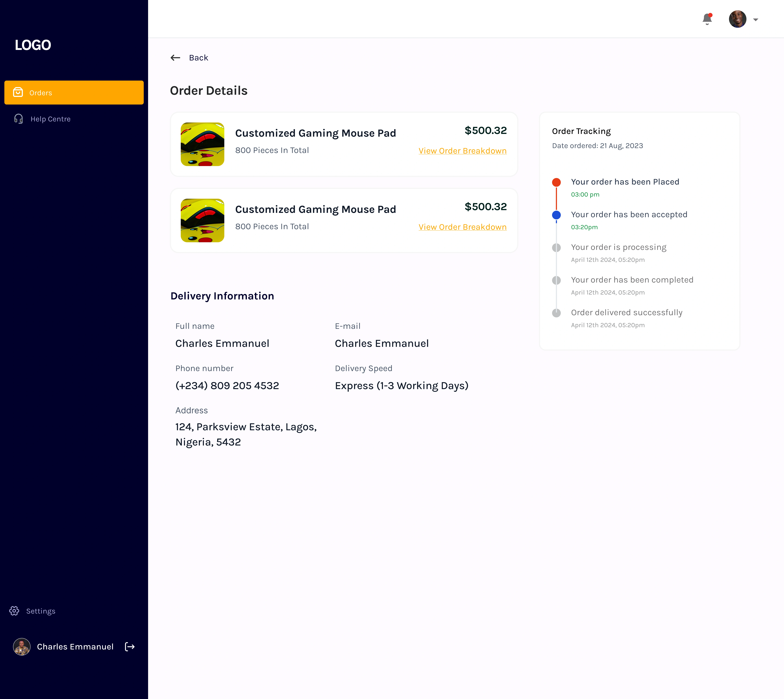Click the Order Details heading
The width and height of the screenshot is (784, 699).
point(209,91)
